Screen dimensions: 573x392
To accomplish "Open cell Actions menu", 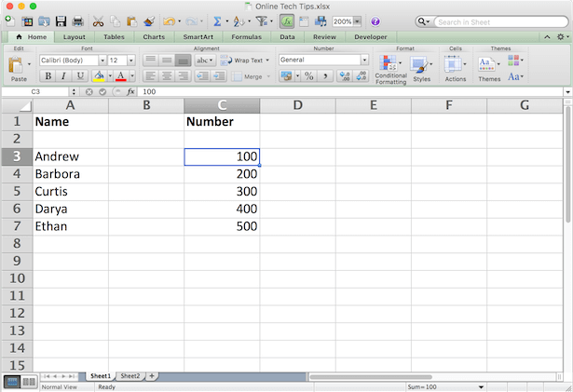I will click(456, 70).
